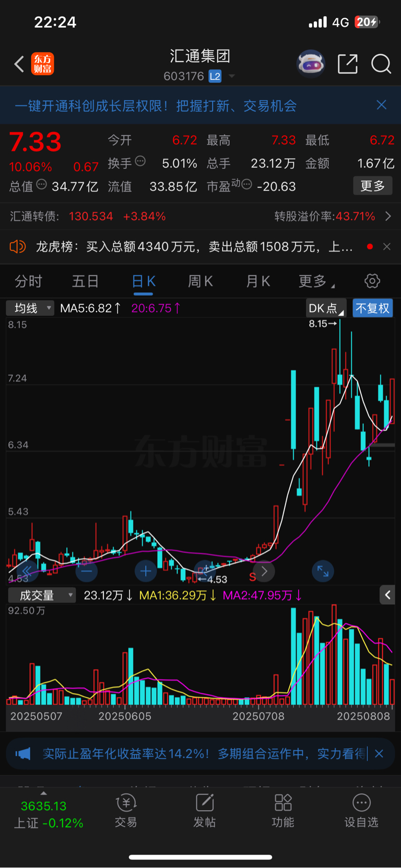Expand the index panel up arrow
Image resolution: width=401 pixels, height=868 pixels.
pos(44,793)
